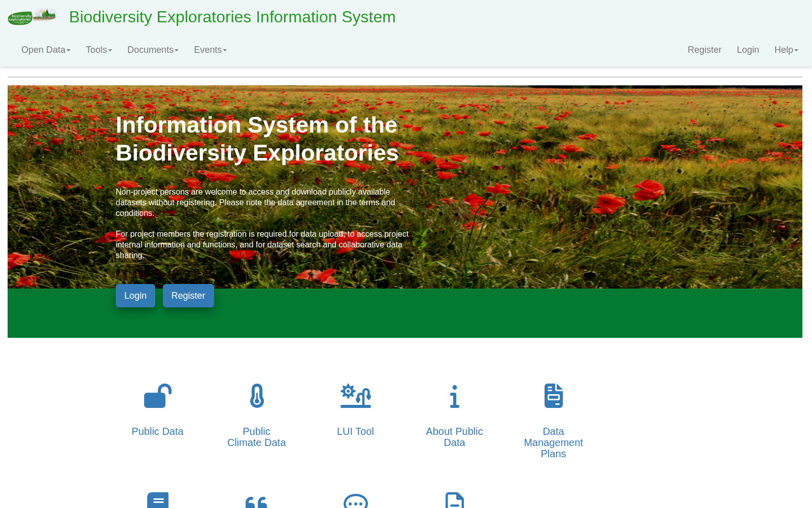Click the blue Register button in the banner

[188, 296]
